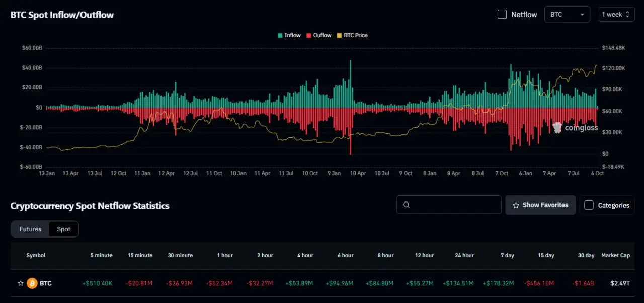The width and height of the screenshot is (644, 303).
Task: Click inside the cryptocurrency search field
Action: [453, 205]
